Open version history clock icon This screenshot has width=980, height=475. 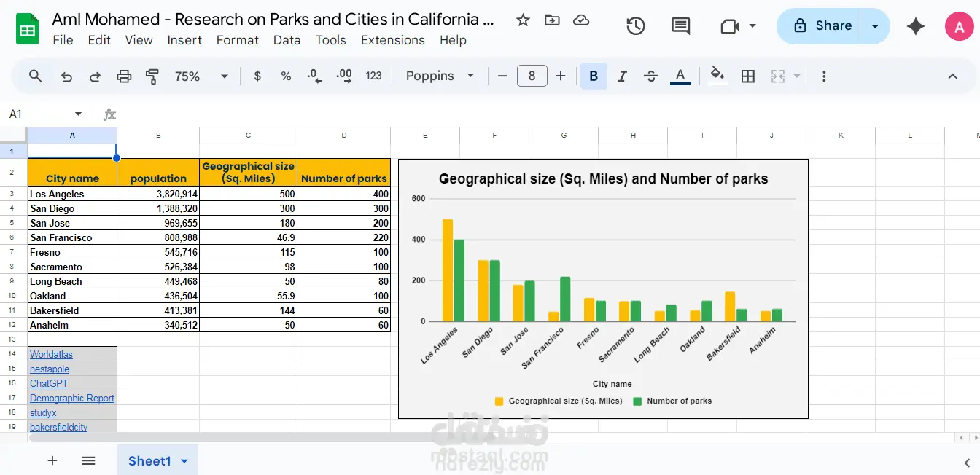tap(636, 26)
